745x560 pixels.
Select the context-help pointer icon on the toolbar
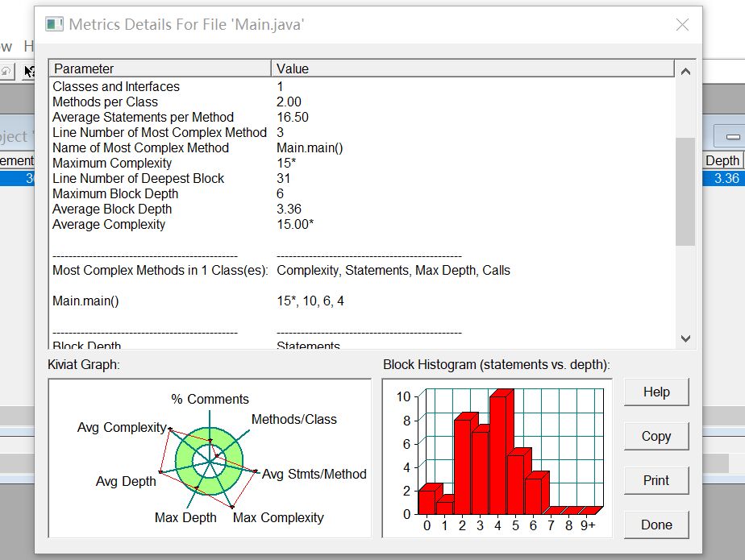[28, 69]
